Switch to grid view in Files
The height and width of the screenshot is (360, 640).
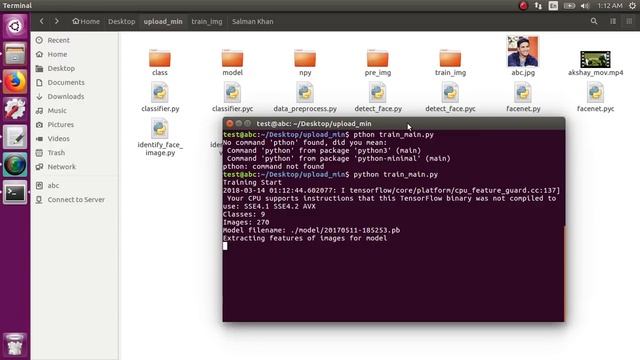629,21
